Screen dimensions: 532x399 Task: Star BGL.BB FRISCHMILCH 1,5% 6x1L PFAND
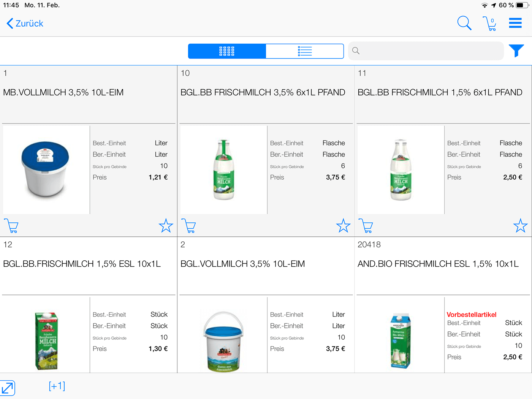521,226
